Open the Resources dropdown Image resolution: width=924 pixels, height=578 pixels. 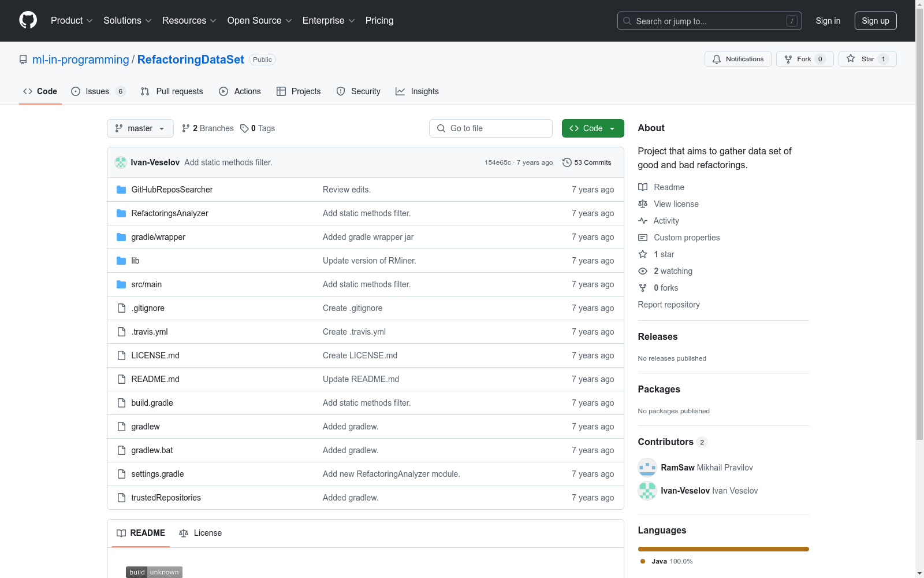coord(189,20)
